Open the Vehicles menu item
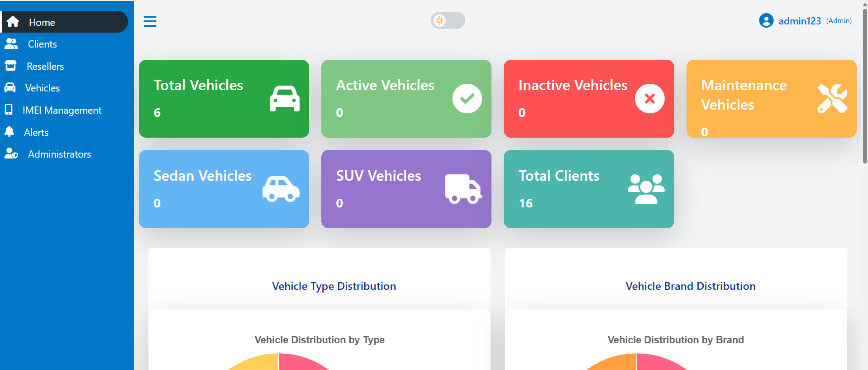 coord(65,88)
